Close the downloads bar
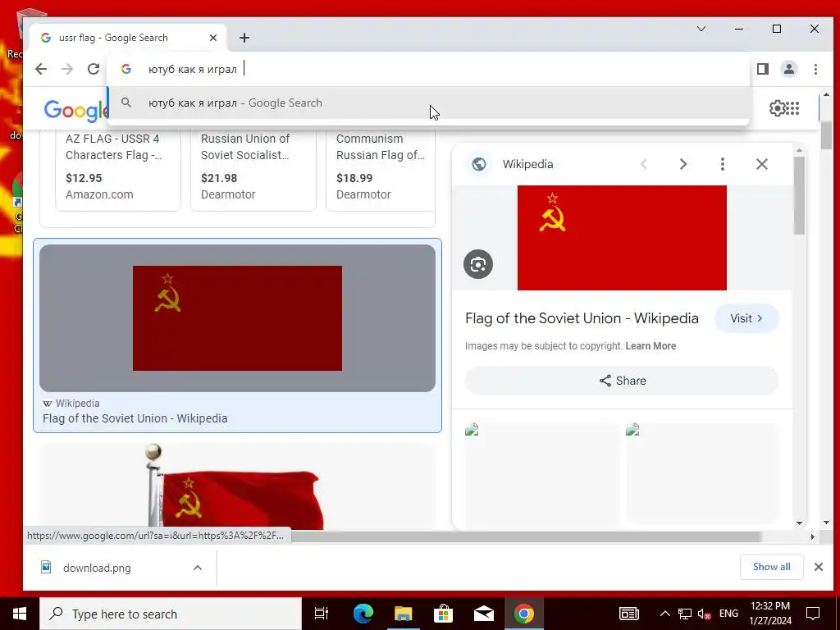Viewport: 840px width, 630px height. (x=818, y=567)
